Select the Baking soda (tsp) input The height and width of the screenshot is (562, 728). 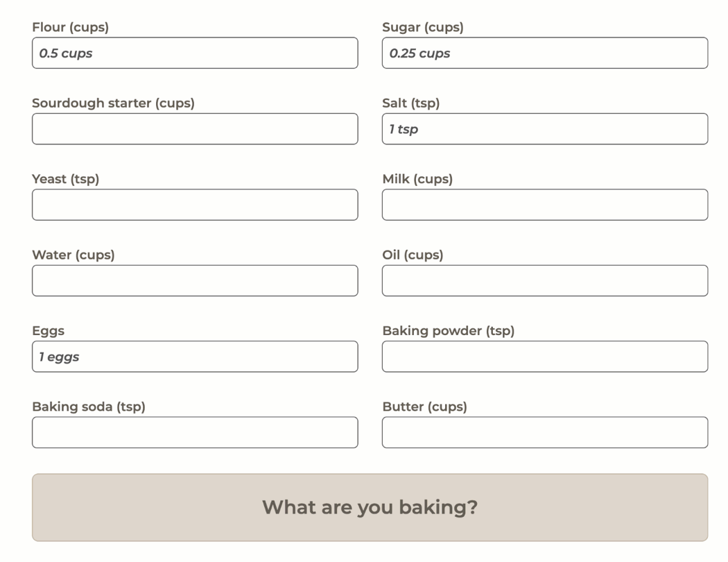[x=195, y=432]
